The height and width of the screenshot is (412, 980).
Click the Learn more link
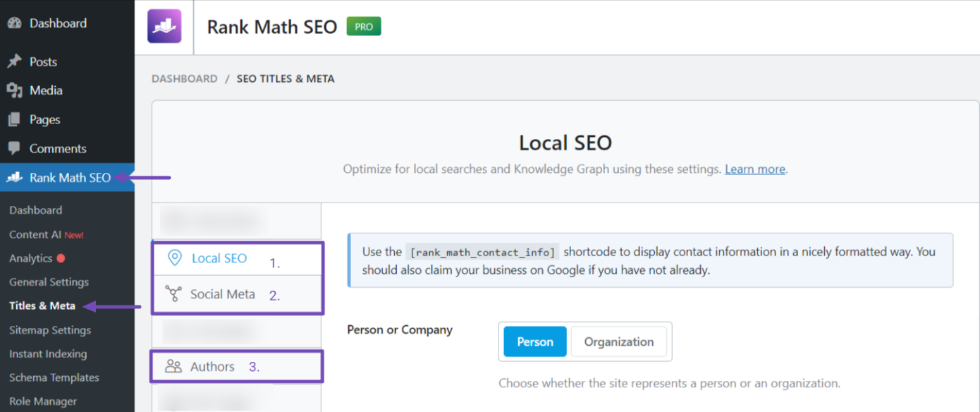tap(755, 169)
